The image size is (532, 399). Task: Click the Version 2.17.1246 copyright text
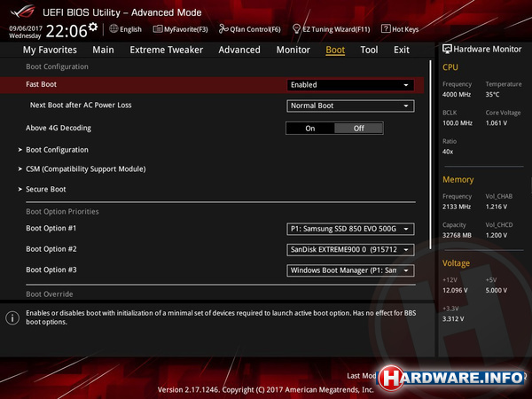tap(266, 389)
